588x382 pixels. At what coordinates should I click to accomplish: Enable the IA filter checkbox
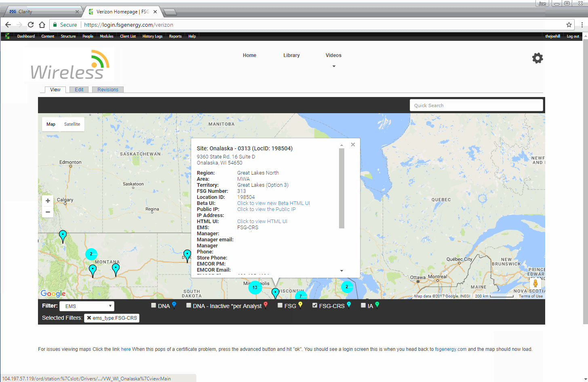pos(363,306)
